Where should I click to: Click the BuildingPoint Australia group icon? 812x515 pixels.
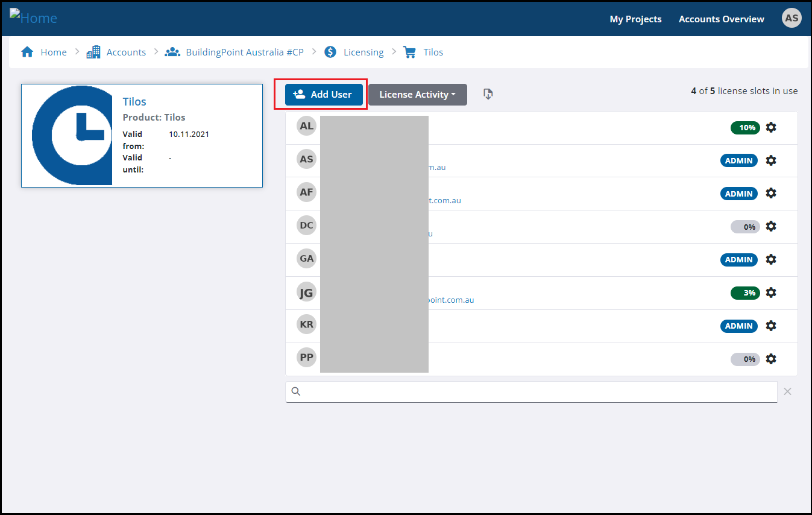[x=172, y=52]
